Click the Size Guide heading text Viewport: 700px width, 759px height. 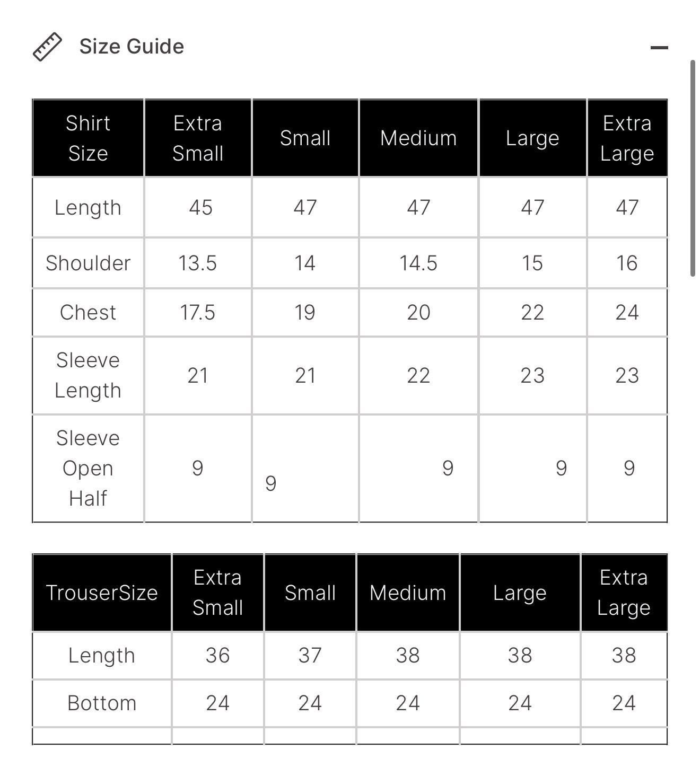tap(132, 47)
